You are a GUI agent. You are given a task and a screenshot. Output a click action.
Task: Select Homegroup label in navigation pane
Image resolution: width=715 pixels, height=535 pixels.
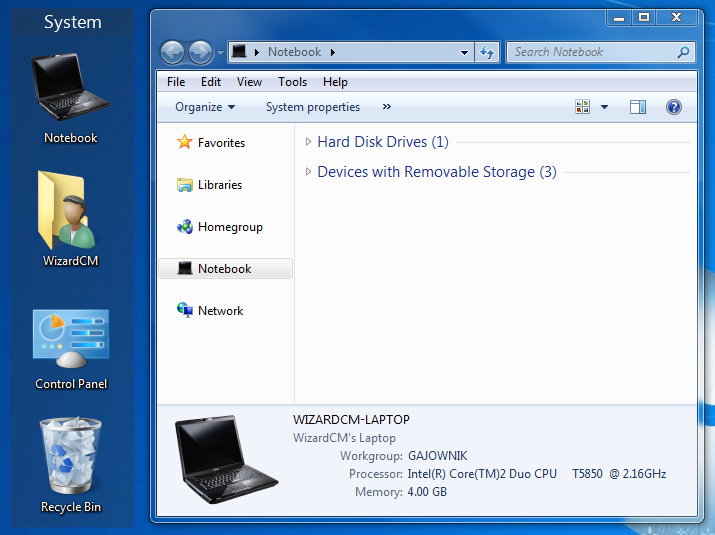(x=230, y=227)
